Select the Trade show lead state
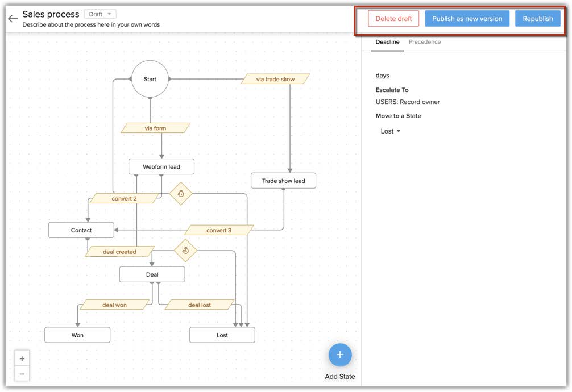The width and height of the screenshot is (572, 392). pyautogui.click(x=283, y=181)
